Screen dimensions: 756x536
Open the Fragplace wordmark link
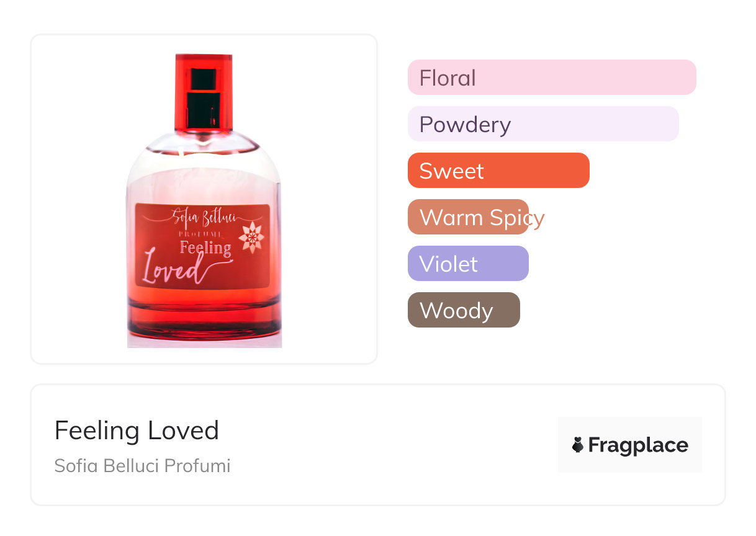tap(638, 445)
